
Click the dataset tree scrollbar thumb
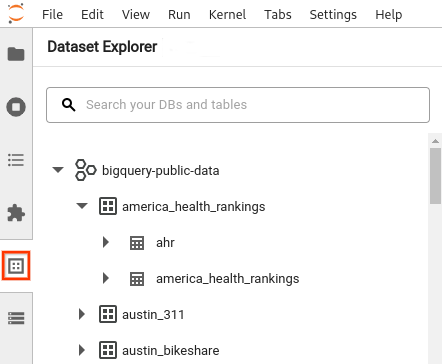pyautogui.click(x=435, y=176)
